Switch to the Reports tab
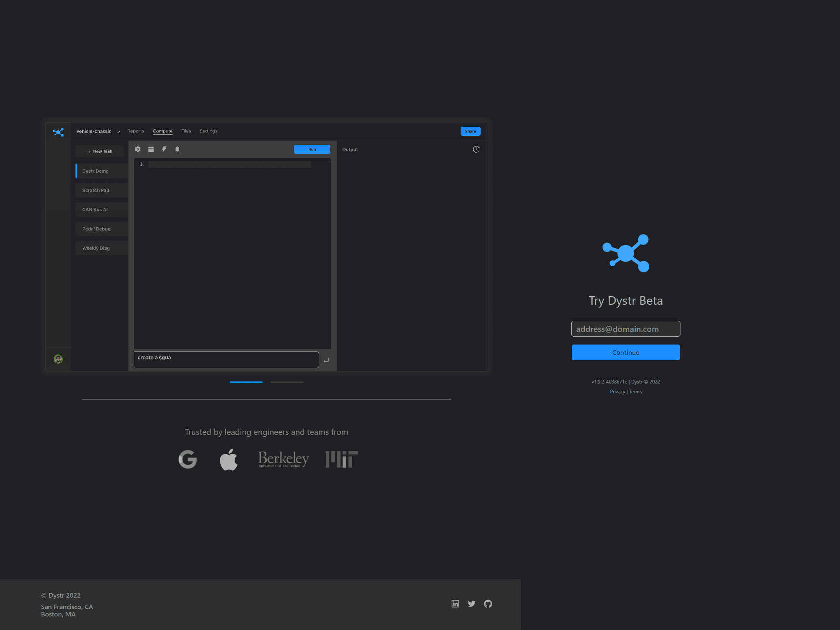 pos(136,131)
